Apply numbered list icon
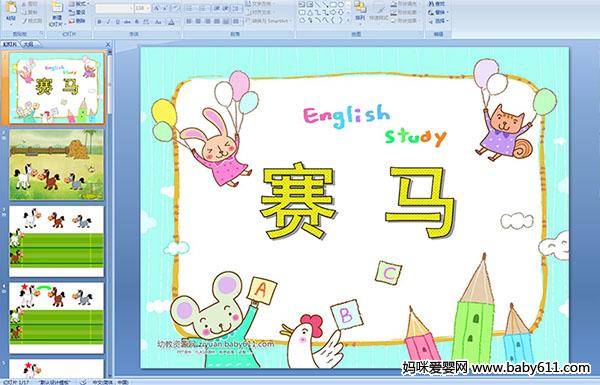Image resolution: width=600 pixels, height=385 pixels. click(203, 8)
